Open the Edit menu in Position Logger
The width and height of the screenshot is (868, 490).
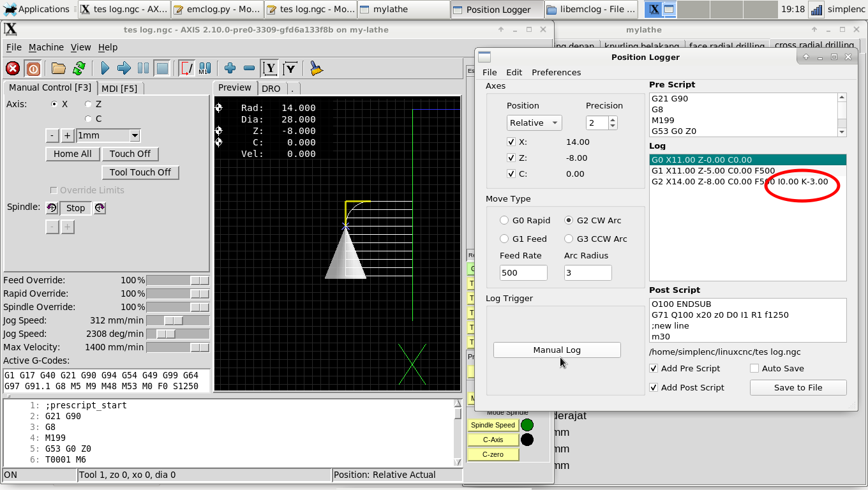pyautogui.click(x=514, y=72)
